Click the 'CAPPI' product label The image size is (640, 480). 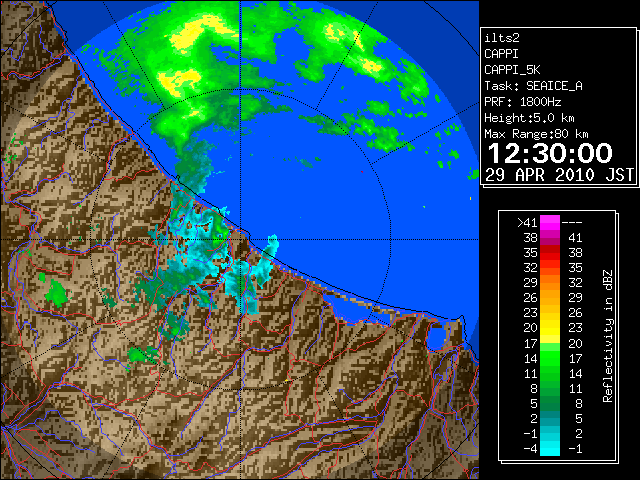point(501,54)
